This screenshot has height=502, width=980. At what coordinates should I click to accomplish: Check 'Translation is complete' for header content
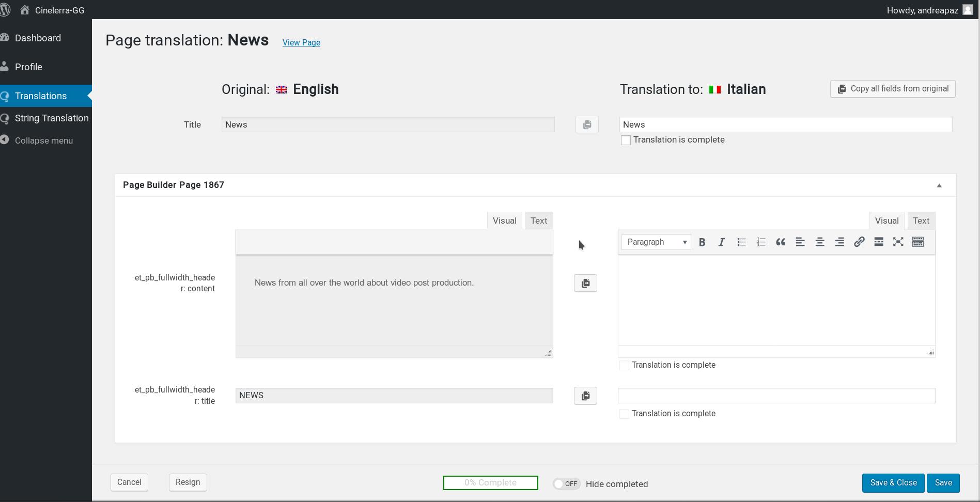pos(624,366)
